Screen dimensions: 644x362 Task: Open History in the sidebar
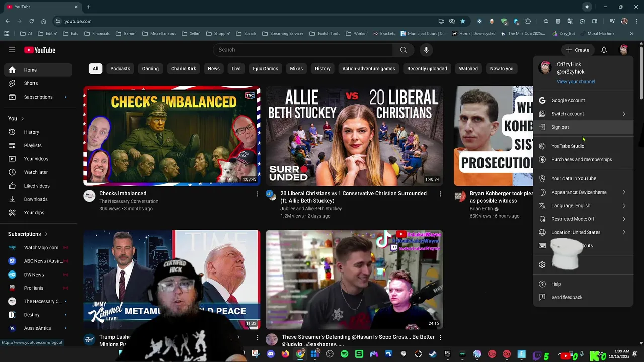coord(38,132)
